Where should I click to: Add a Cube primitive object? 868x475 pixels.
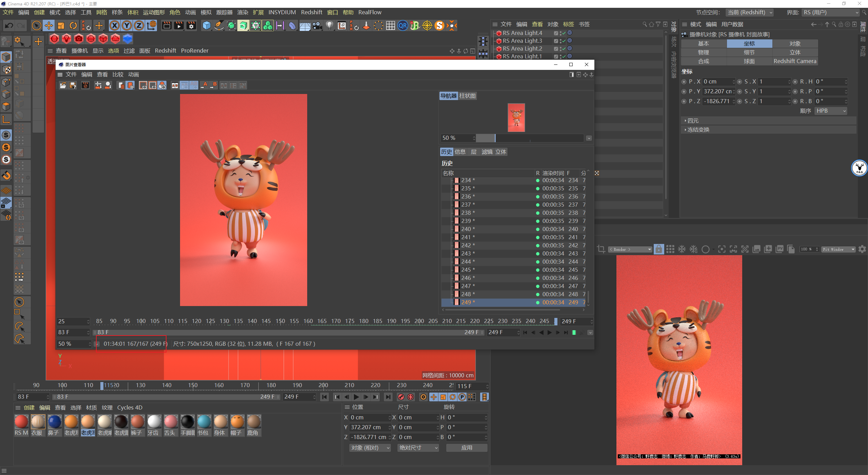206,25
